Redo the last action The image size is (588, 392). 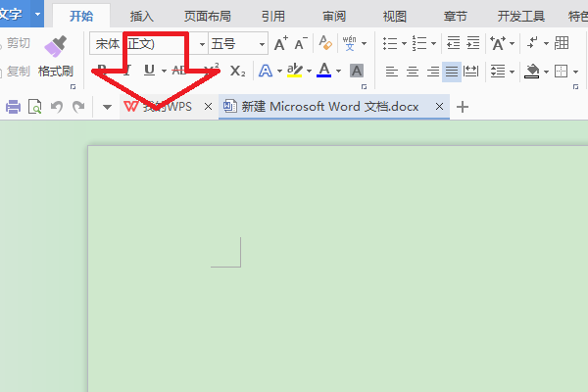[78, 107]
